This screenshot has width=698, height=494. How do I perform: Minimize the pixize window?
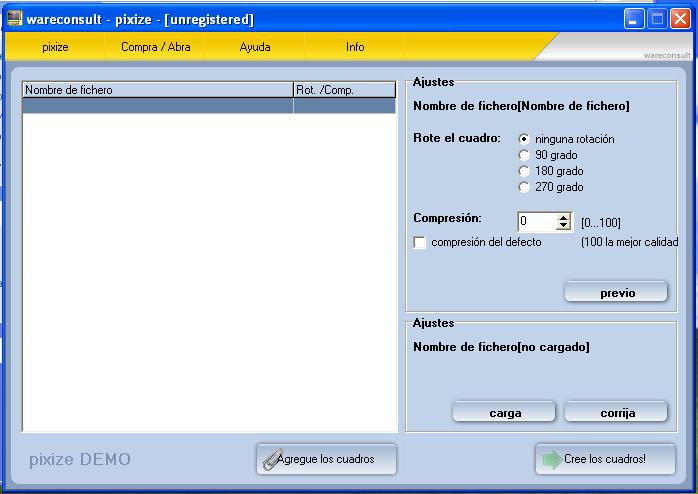point(633,19)
